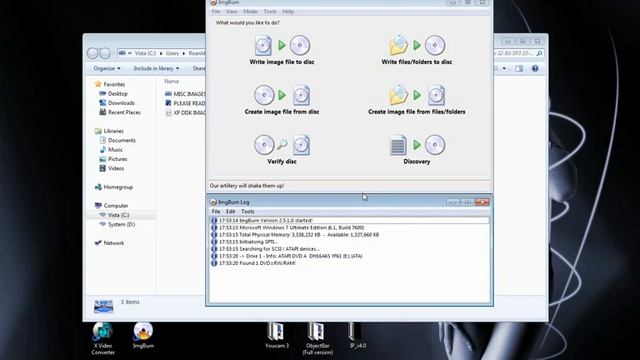
Task: Open Downloads in Explorer sidebar
Action: (117, 103)
